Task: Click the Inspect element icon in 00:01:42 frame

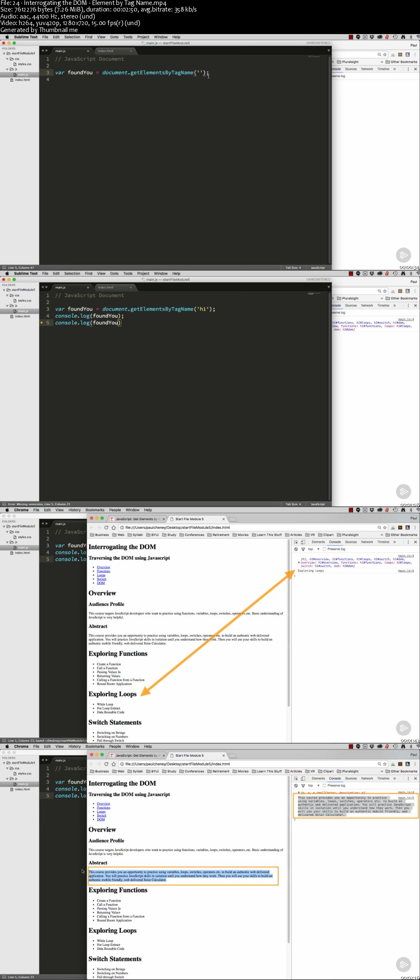Action: (x=296, y=542)
